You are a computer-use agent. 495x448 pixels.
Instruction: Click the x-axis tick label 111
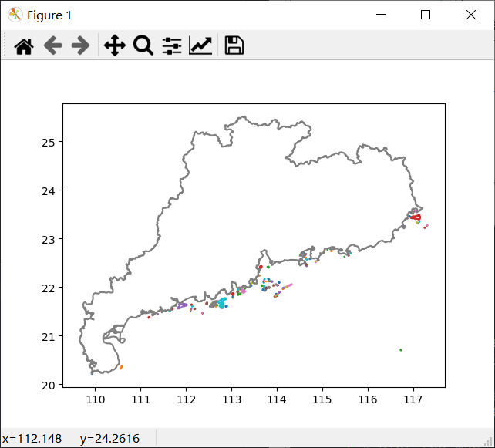pos(141,399)
